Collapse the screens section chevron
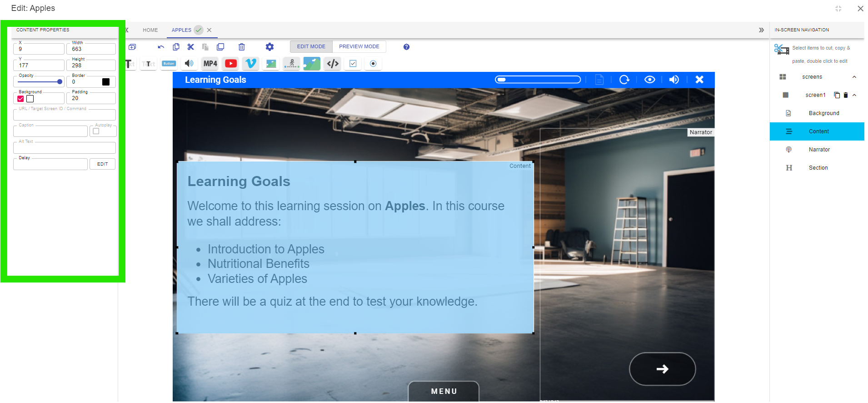 click(x=854, y=77)
